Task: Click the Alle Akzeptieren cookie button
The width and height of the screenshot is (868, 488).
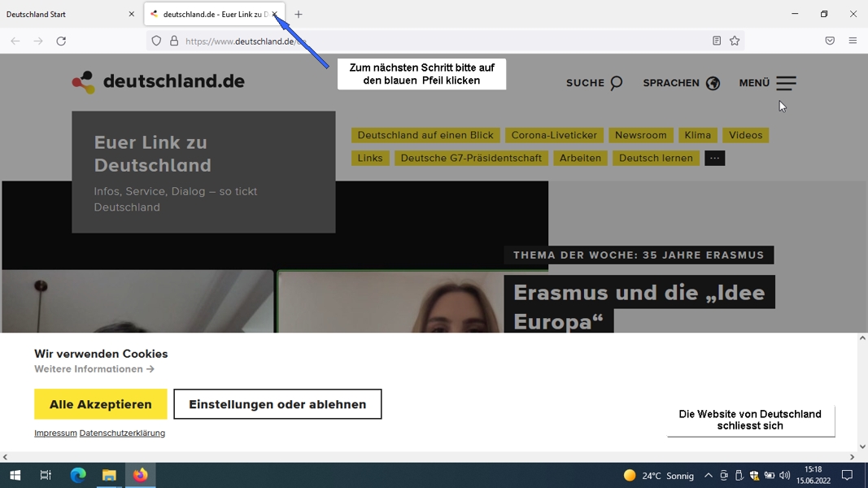Action: (x=101, y=404)
